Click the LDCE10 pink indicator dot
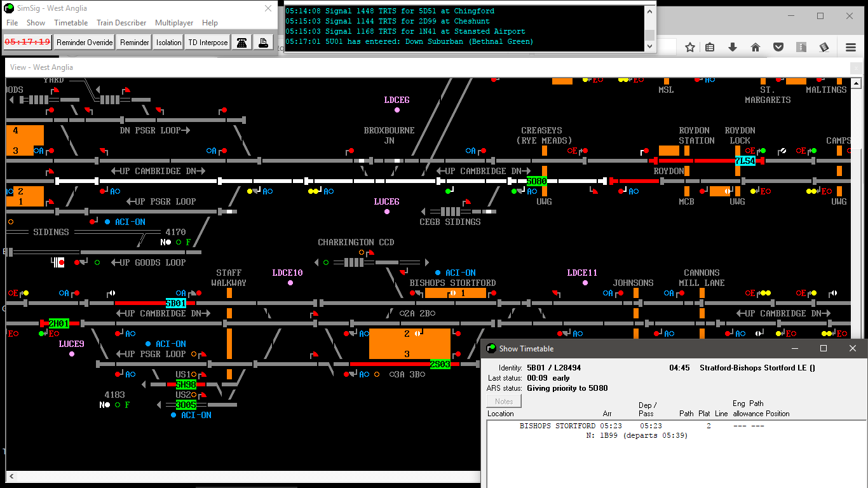The image size is (868, 488). tap(290, 283)
